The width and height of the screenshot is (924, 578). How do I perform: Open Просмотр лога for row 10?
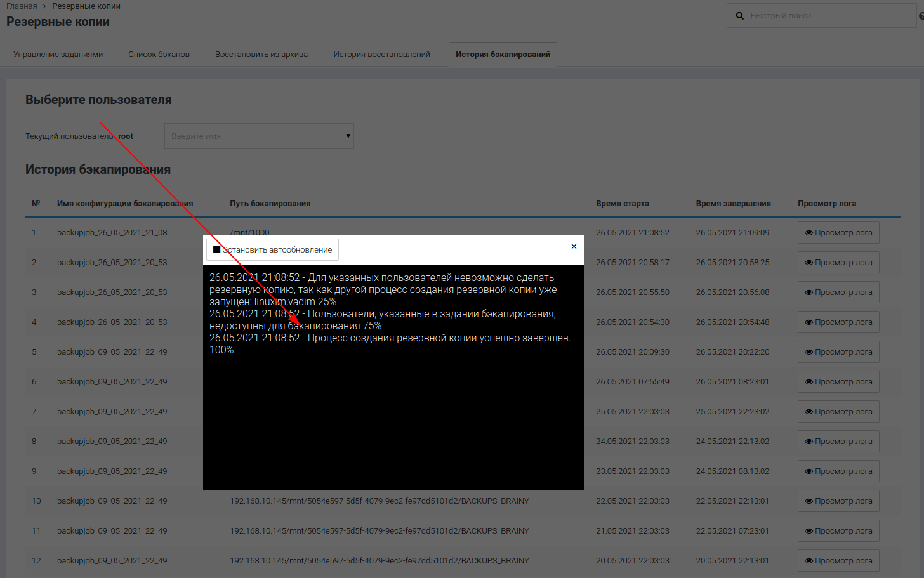(x=838, y=501)
